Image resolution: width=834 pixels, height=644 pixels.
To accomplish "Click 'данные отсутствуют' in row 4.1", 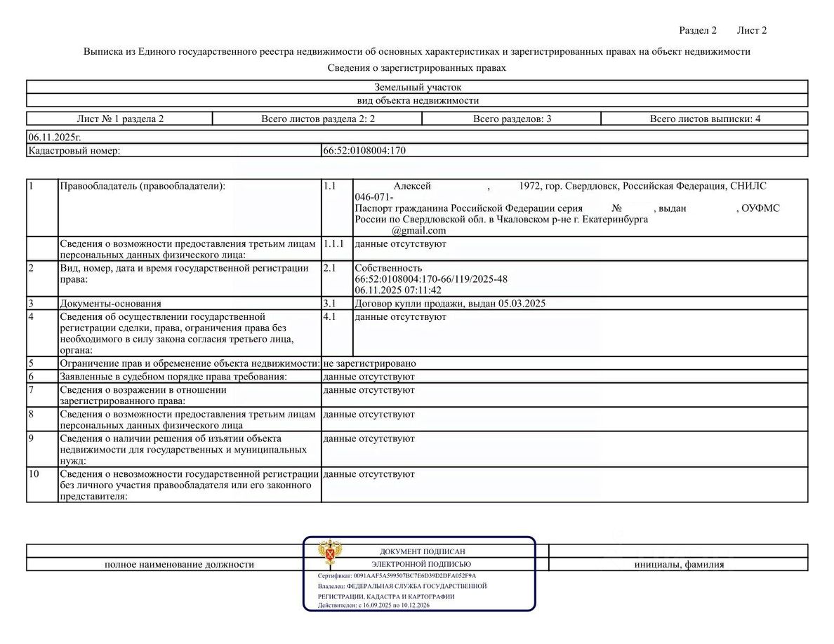I will pos(401,316).
